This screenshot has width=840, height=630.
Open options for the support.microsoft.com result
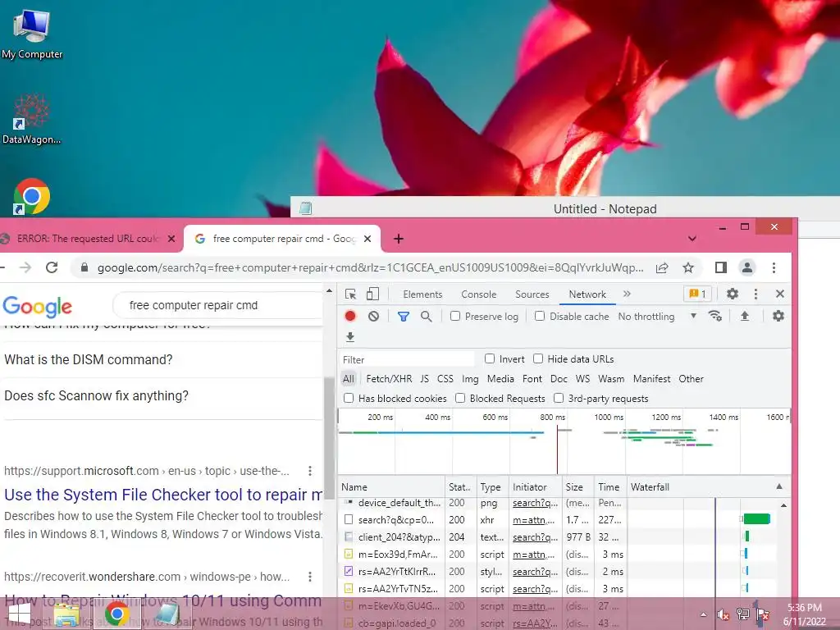[x=309, y=471]
